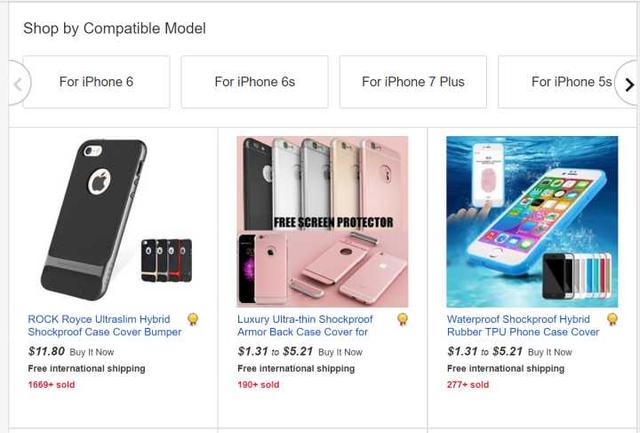Click the top-rated badge beside Luxury Ultra-thin listing

point(402,319)
